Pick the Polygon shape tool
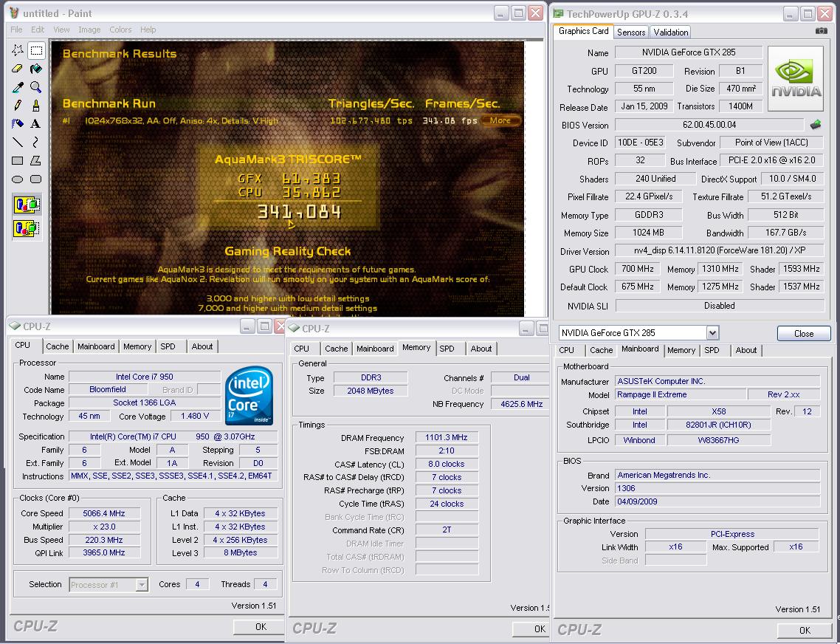840x644 pixels. [36, 160]
